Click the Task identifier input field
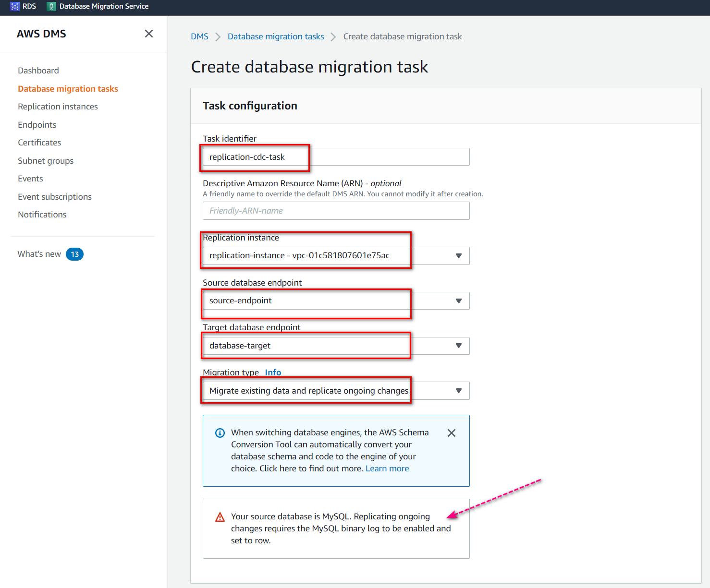The width and height of the screenshot is (710, 588). click(336, 157)
